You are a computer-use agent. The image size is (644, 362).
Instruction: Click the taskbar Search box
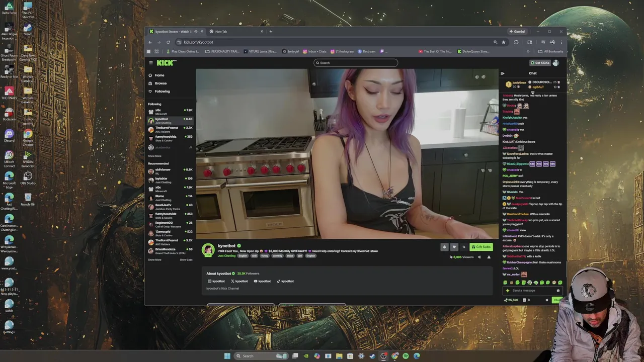(261, 356)
